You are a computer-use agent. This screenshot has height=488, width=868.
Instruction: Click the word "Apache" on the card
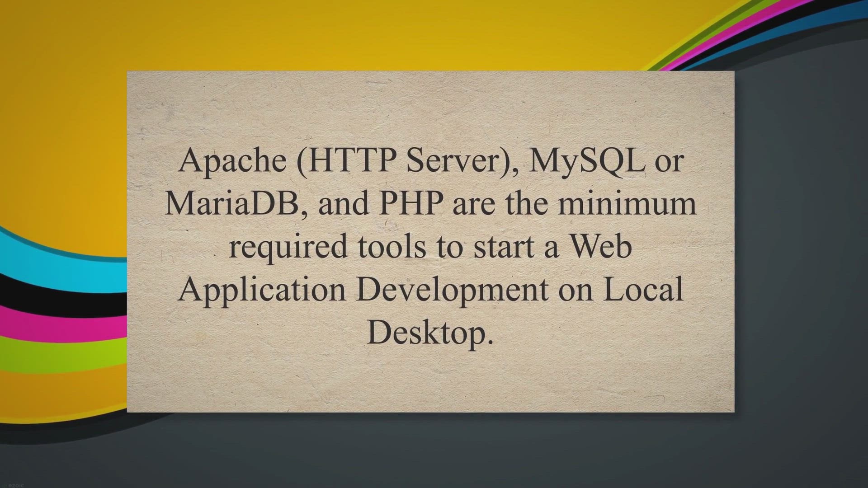coord(232,161)
